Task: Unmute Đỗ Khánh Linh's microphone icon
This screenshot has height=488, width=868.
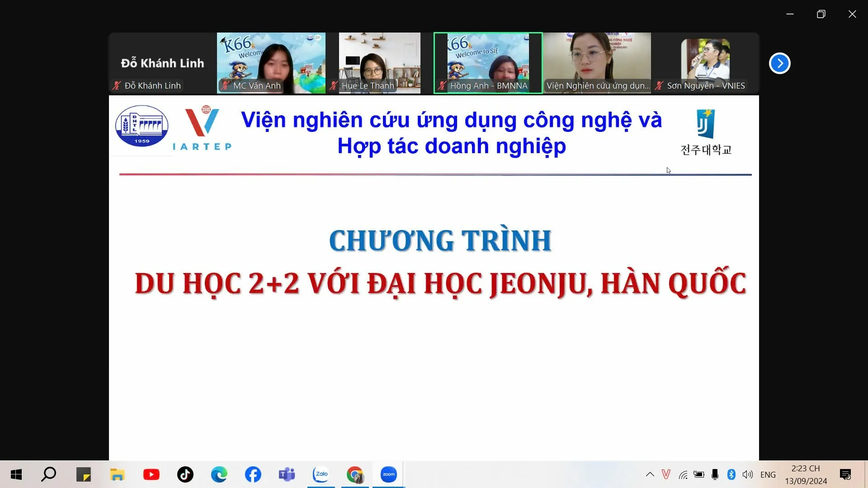Action: pos(117,85)
